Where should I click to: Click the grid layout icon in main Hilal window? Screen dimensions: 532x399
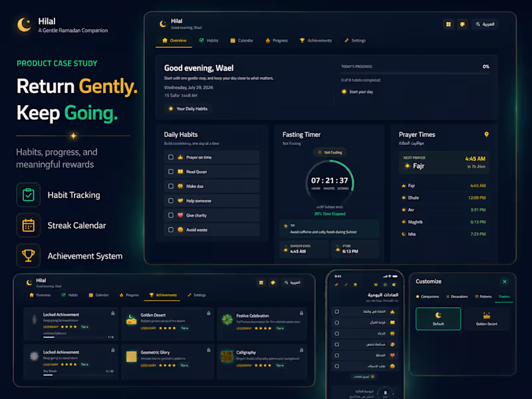(x=448, y=24)
